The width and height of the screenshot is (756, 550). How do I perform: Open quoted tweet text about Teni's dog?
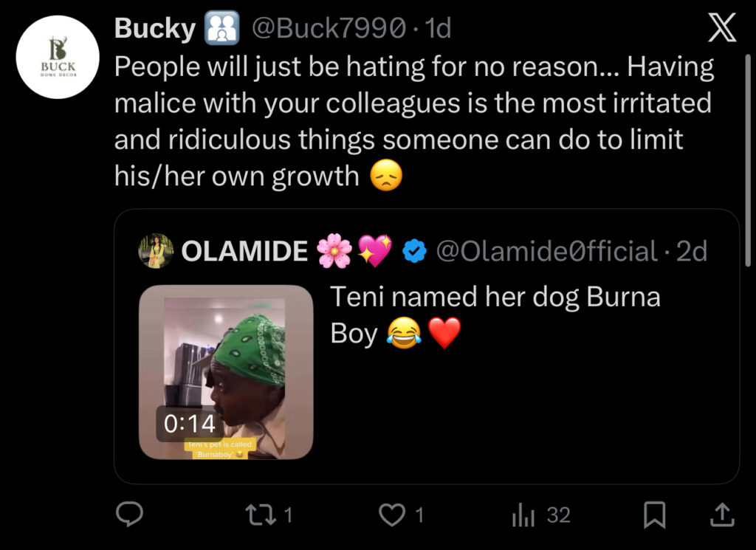click(495, 315)
